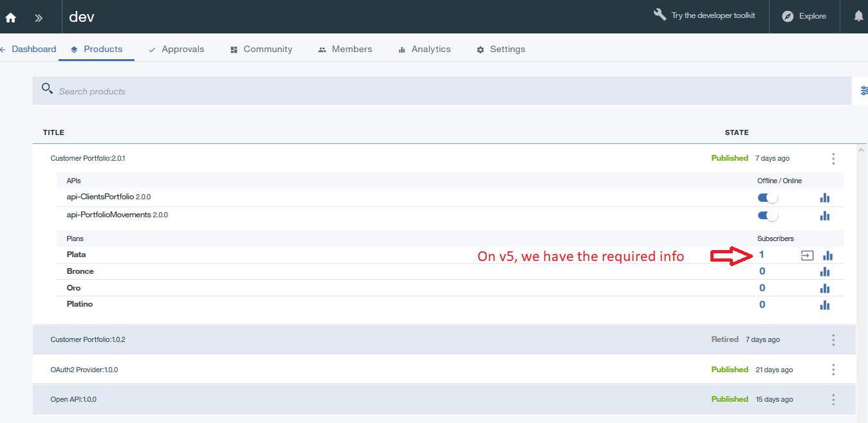Click Try the developer toolkit link

[705, 15]
